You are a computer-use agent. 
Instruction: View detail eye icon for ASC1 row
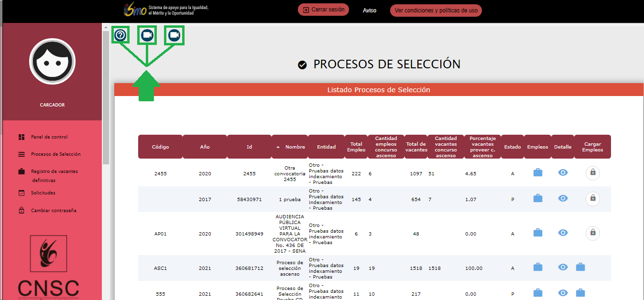coord(563,268)
